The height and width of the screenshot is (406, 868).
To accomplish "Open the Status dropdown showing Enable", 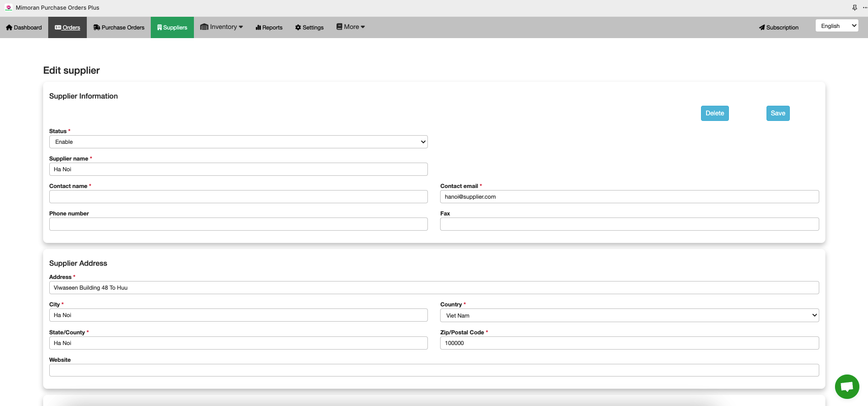I will [x=238, y=142].
